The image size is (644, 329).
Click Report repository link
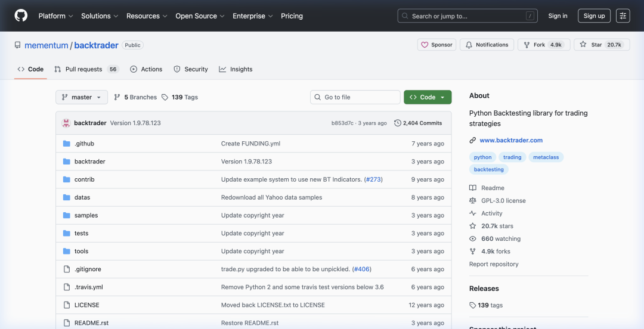point(494,264)
